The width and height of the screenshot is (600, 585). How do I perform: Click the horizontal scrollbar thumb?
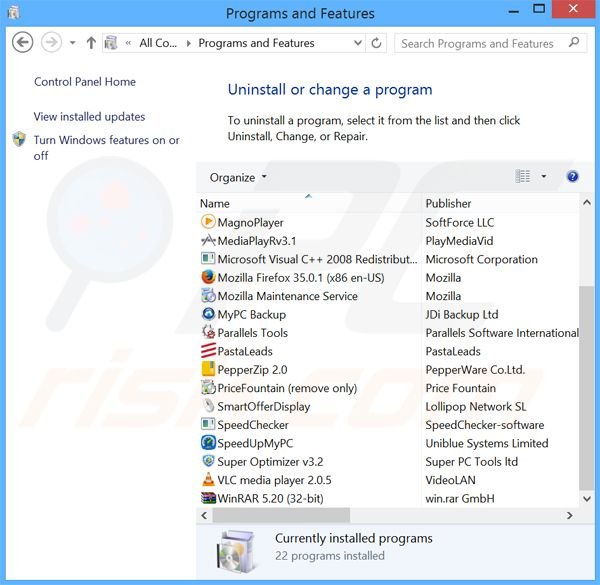281,515
